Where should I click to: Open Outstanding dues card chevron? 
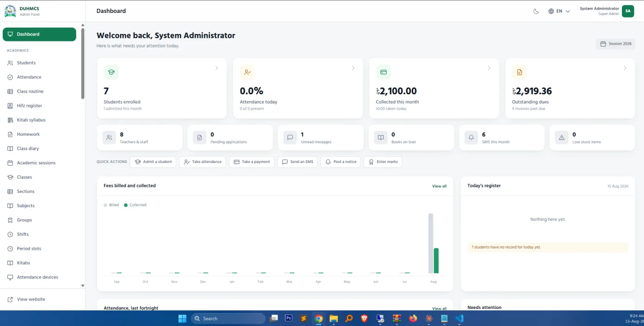coord(625,68)
